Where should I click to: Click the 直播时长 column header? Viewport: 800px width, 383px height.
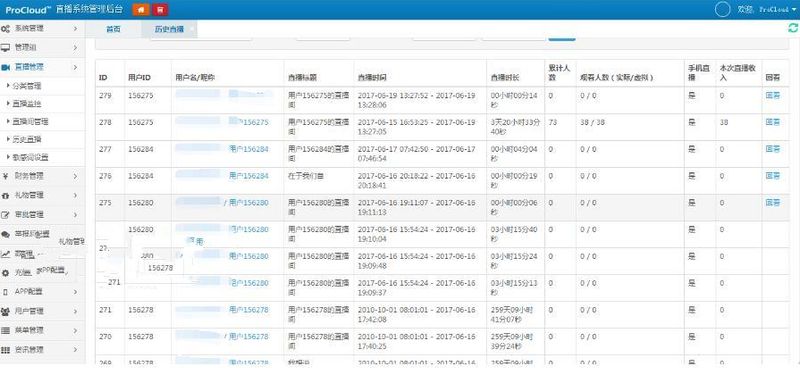tap(505, 78)
